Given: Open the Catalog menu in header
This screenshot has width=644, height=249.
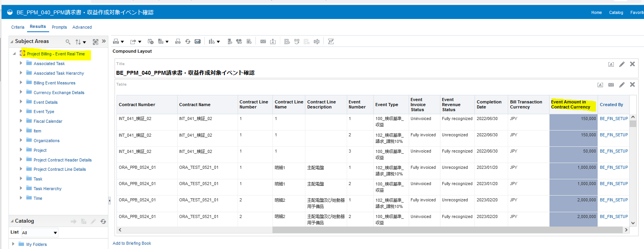Looking at the screenshot, I should 616,12.
